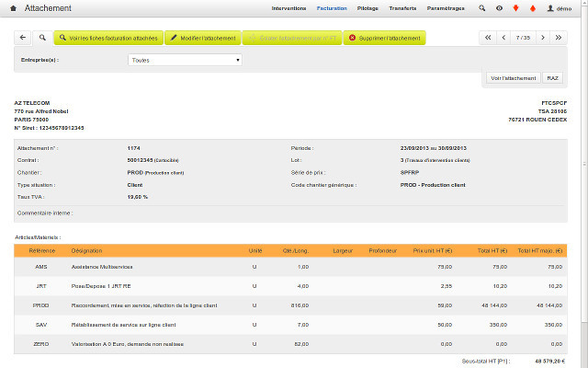Click the Désignation column header
The width and height of the screenshot is (588, 368).
86,251
